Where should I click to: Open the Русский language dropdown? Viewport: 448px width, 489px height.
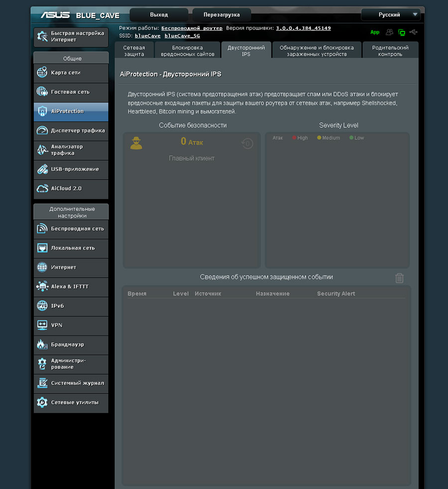coord(391,14)
